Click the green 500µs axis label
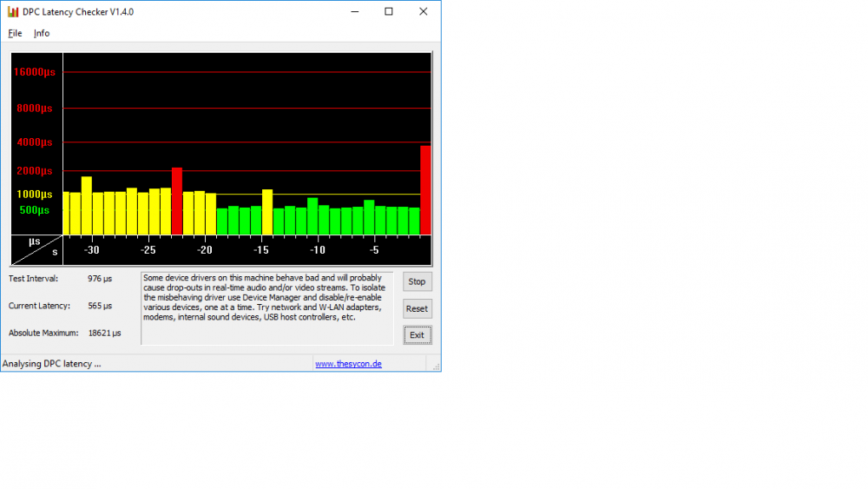868x489 pixels. (35, 210)
